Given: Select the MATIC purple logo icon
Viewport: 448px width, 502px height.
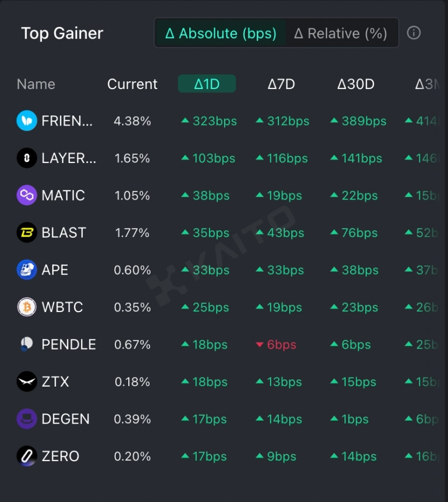Looking at the screenshot, I should [x=27, y=196].
